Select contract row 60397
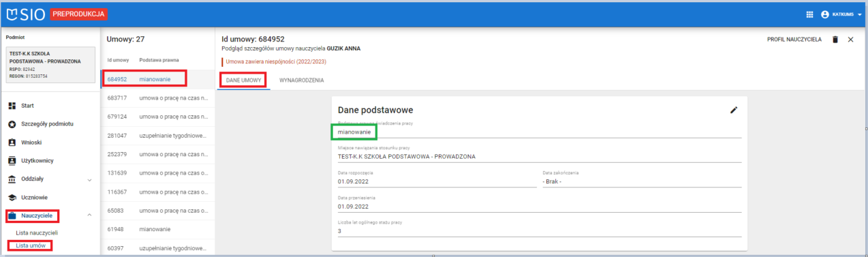The image size is (868, 257). tap(157, 248)
